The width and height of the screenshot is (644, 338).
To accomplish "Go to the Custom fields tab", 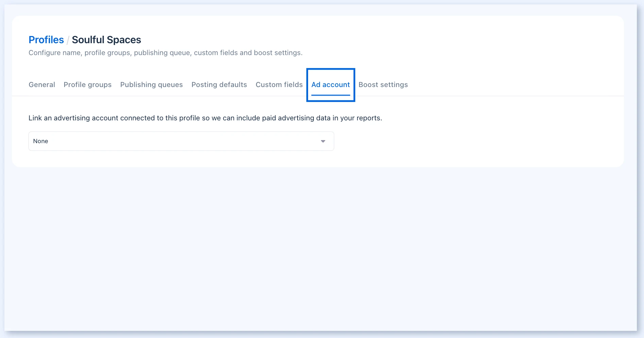I will click(279, 85).
